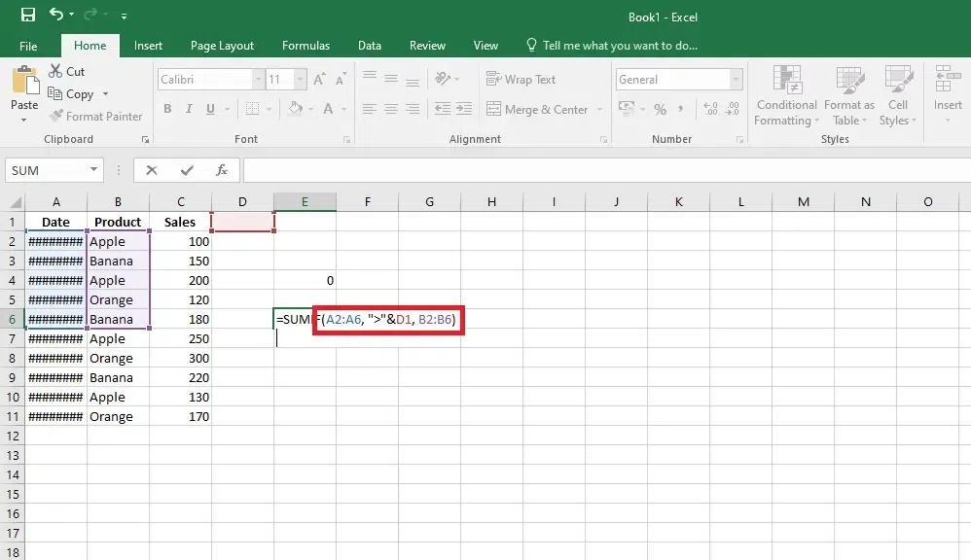Decrease decimal places
Viewport: 971px width, 560px height.
coord(732,109)
